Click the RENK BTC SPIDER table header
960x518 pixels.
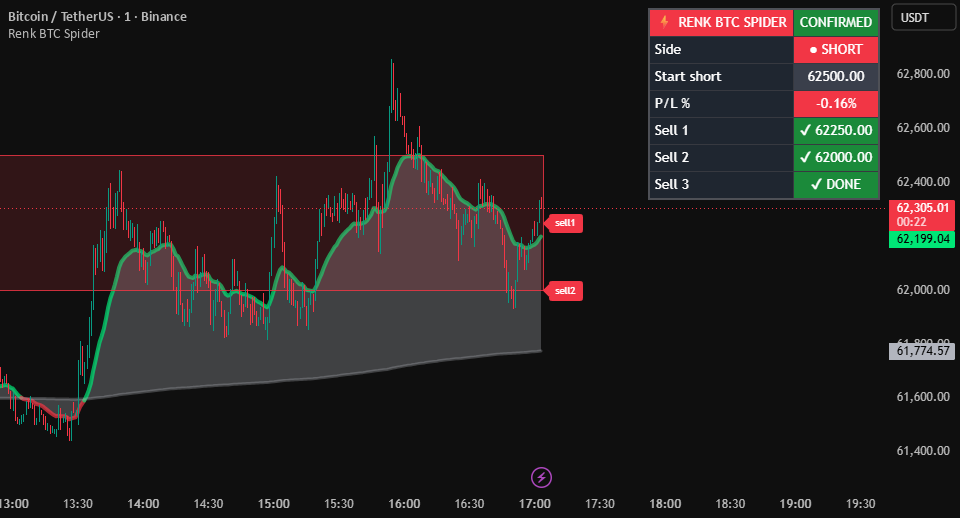click(x=721, y=23)
